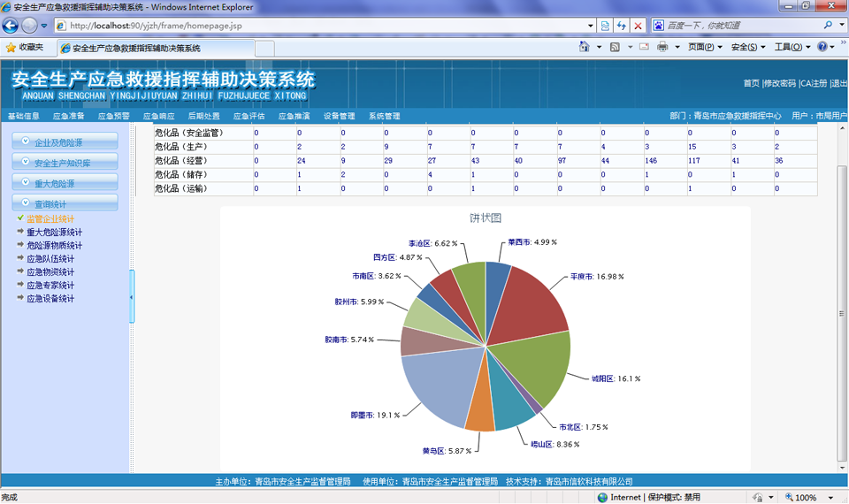The height and width of the screenshot is (504, 849).
Task: Open 应急队伍统计 in the sidebar
Action: click(50, 259)
